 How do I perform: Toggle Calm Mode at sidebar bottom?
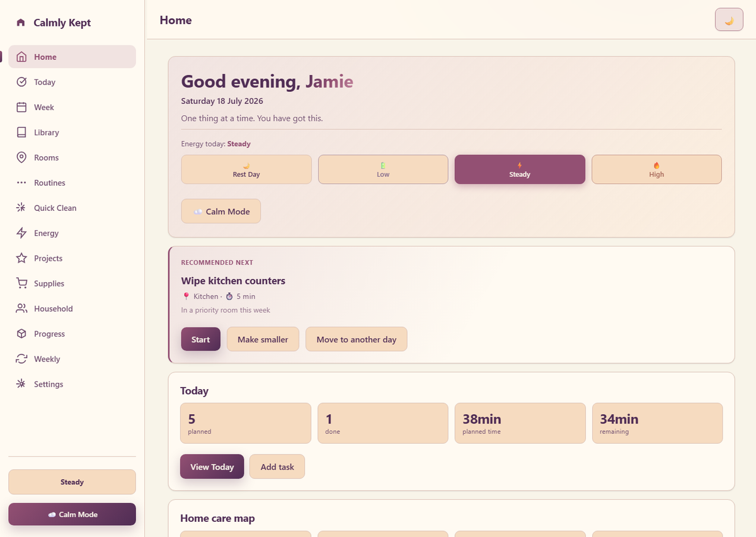pos(72,514)
